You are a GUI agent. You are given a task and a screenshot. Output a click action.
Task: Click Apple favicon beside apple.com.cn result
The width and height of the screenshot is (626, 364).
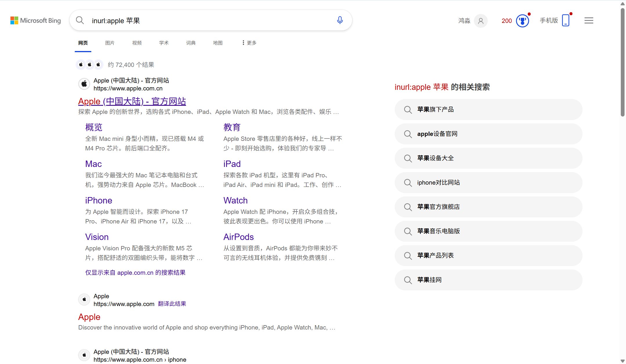pos(84,84)
